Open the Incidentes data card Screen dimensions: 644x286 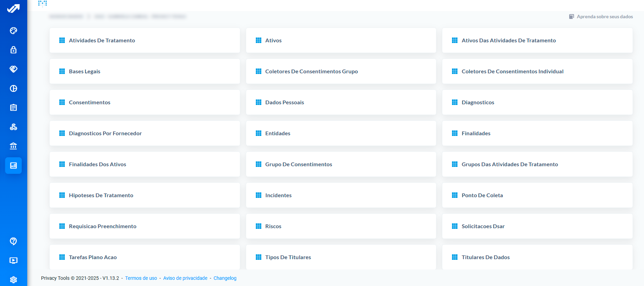point(341,195)
